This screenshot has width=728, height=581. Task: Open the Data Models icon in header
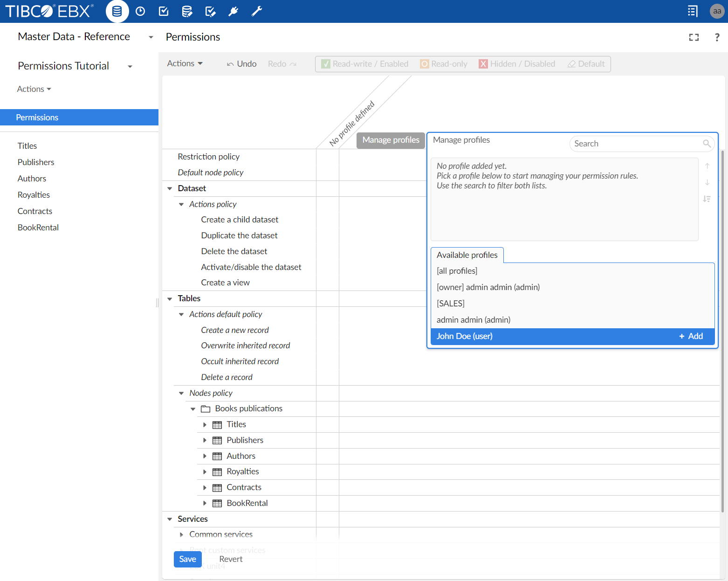click(x=187, y=11)
